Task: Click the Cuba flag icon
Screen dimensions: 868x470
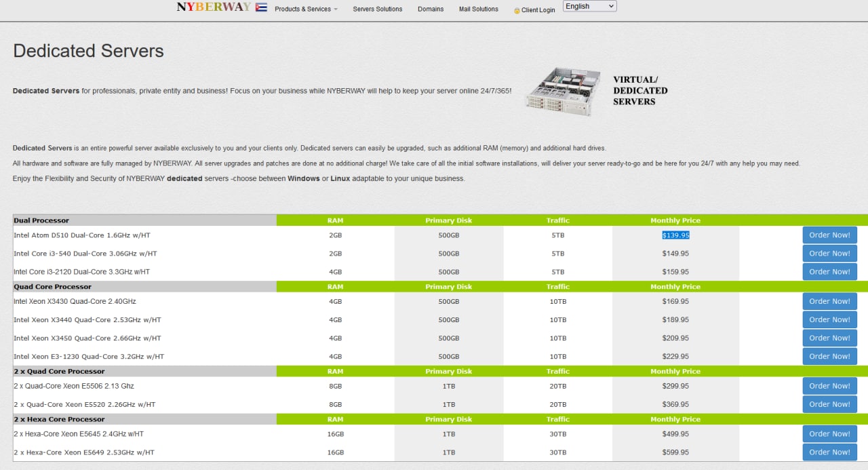Action: (261, 7)
